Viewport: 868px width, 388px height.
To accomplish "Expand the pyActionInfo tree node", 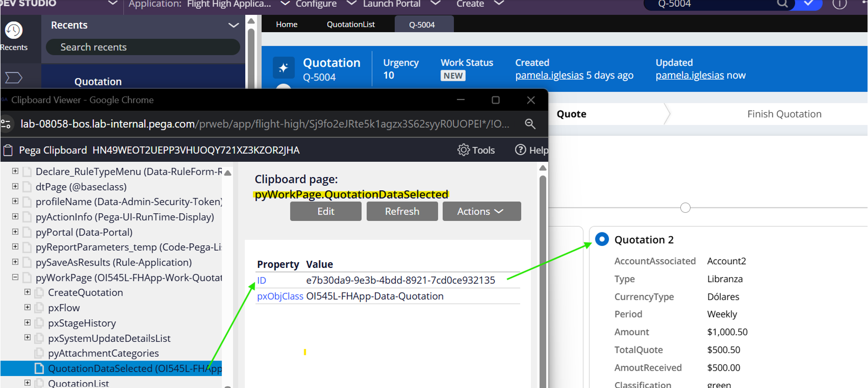I will [15, 217].
